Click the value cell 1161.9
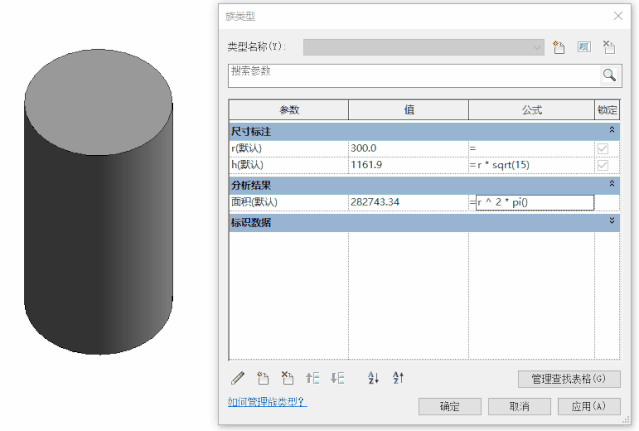 (x=408, y=165)
